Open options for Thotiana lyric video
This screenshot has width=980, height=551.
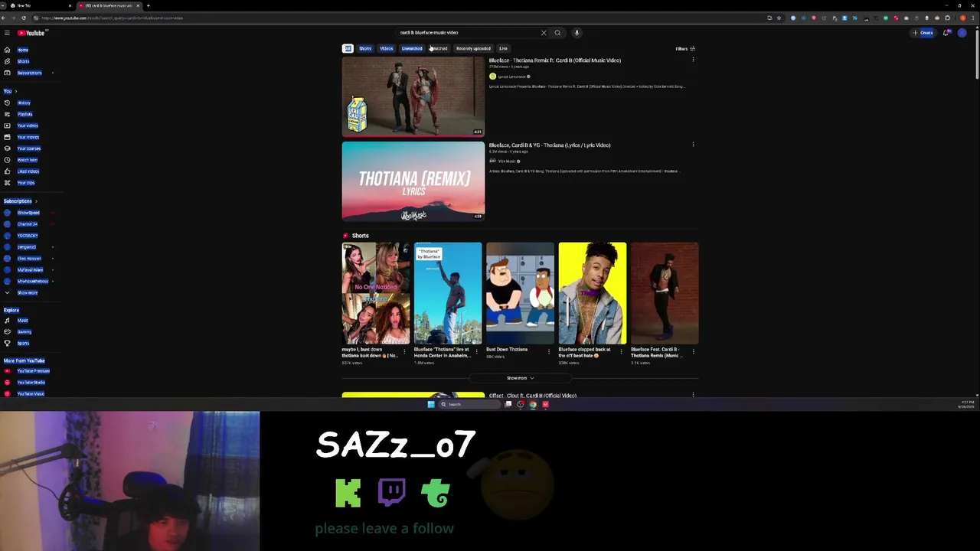pos(693,145)
